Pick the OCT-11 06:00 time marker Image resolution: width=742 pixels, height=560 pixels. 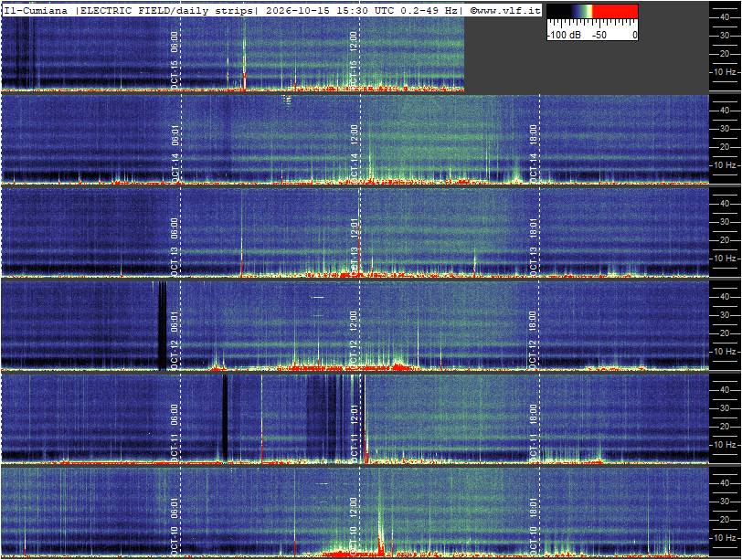pyautogui.click(x=175, y=433)
